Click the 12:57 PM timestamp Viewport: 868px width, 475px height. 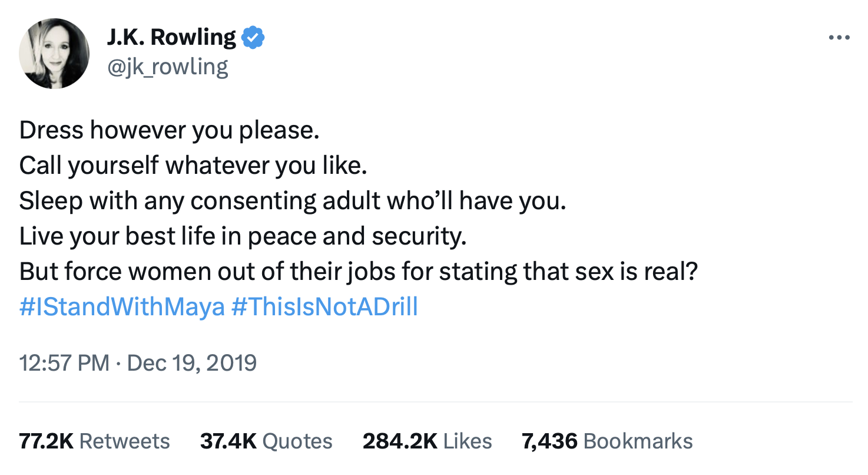[x=65, y=362]
